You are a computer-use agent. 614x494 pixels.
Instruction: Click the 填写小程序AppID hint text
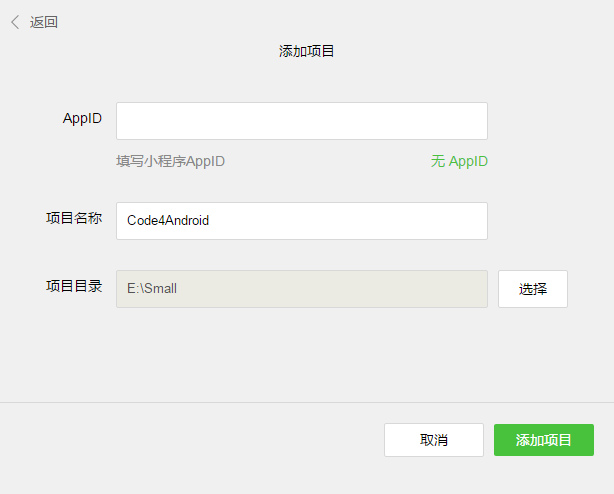pos(171,161)
